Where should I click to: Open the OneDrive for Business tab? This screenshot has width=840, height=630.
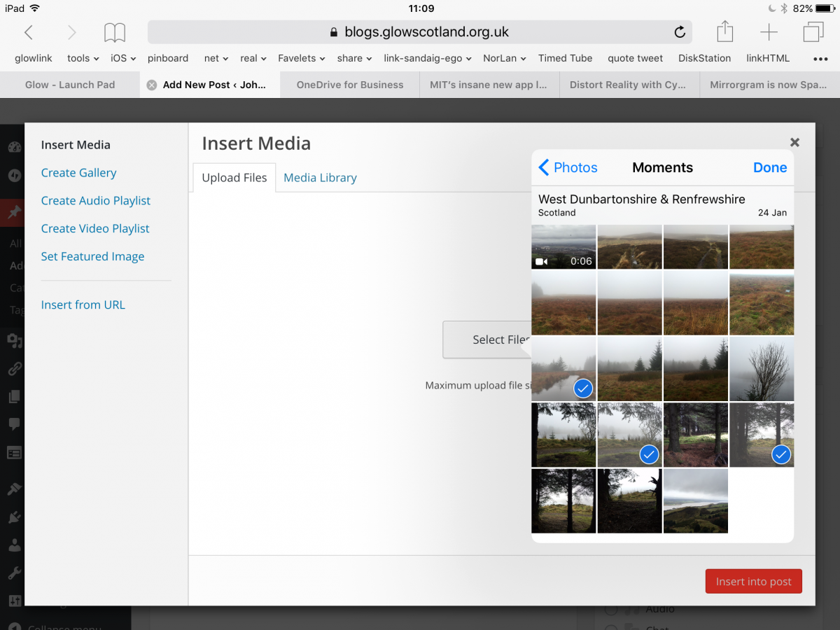350,85
